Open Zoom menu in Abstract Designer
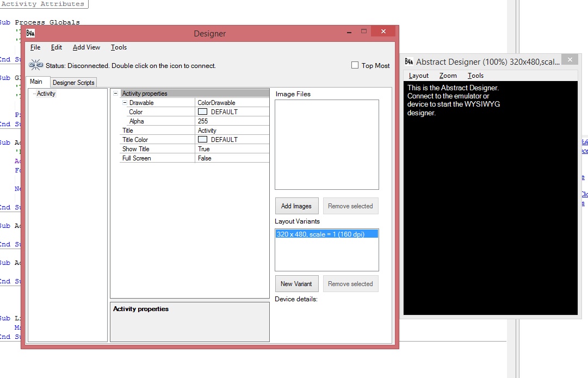The width and height of the screenshot is (588, 378). click(448, 76)
